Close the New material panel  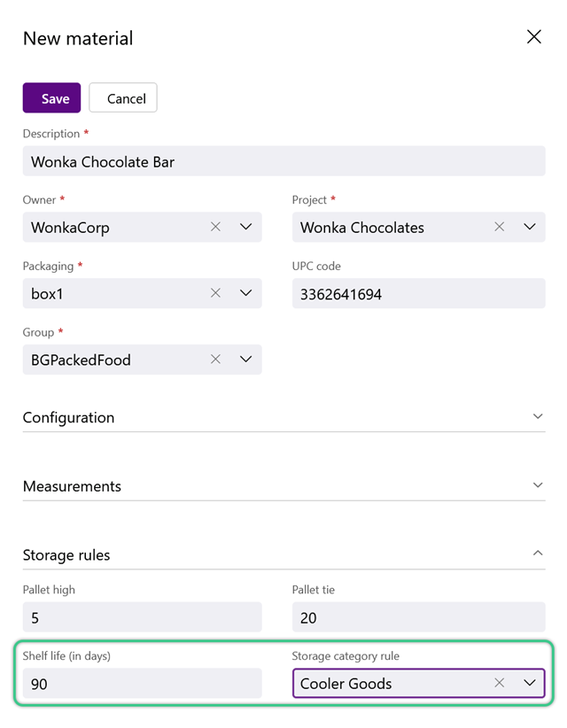click(534, 36)
